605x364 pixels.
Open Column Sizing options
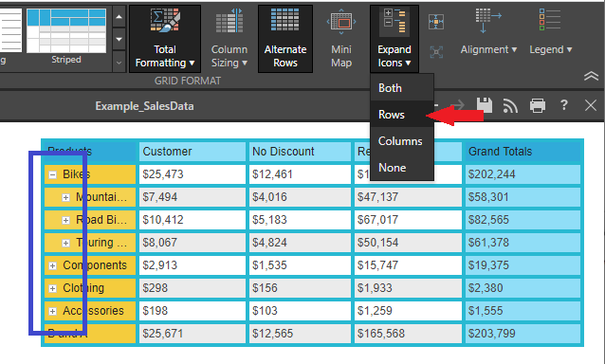229,39
